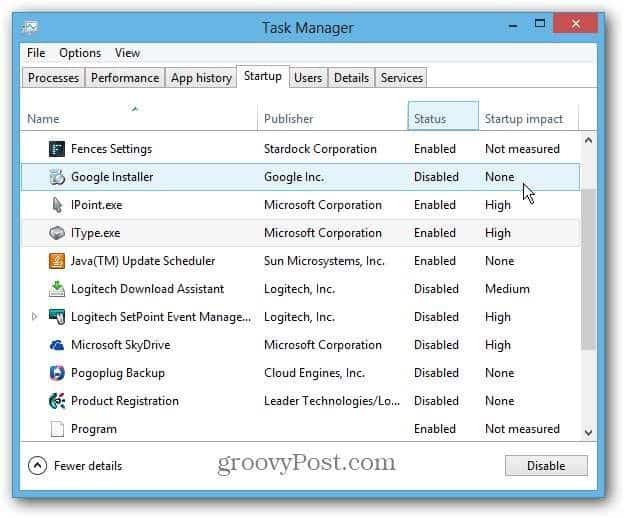The image size is (625, 518).
Task: Click Stardock Corporation publisher cell
Action: point(320,149)
